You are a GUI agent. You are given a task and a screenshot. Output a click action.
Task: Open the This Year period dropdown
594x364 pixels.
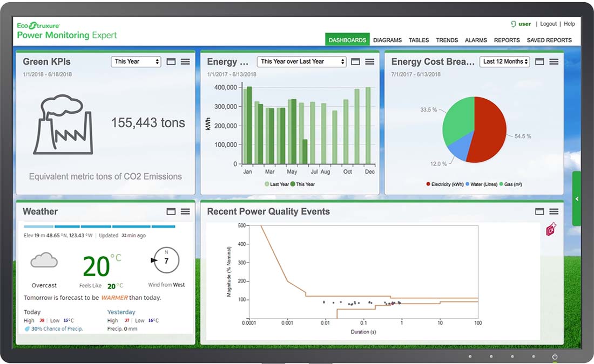point(136,61)
